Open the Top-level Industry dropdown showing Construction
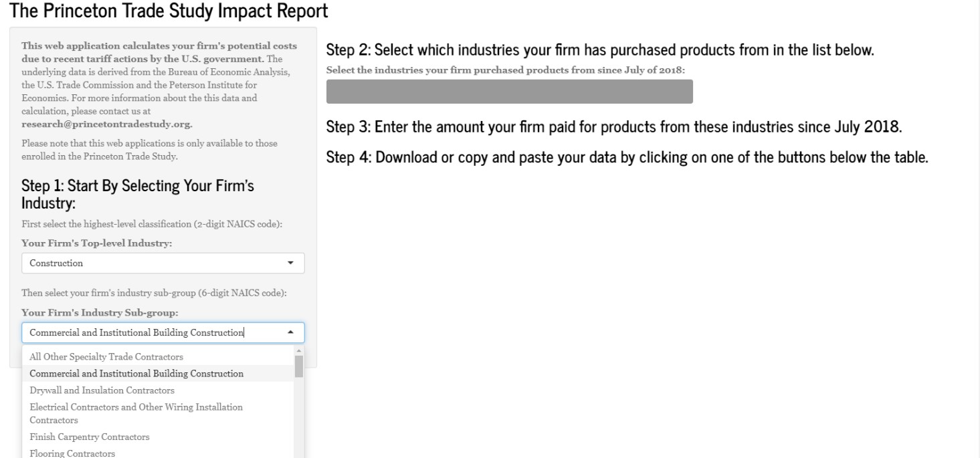Image resolution: width=980 pixels, height=458 pixels. pyautogui.click(x=163, y=263)
